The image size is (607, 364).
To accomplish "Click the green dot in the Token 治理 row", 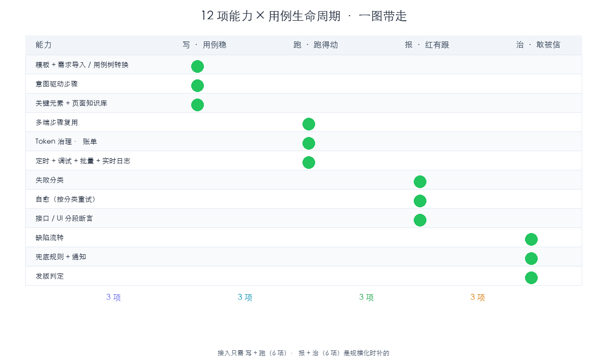I will [309, 143].
